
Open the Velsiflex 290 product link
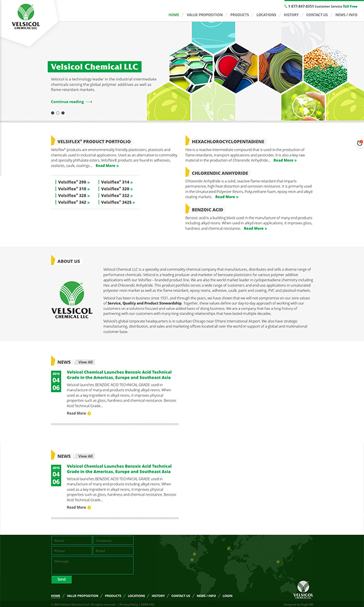pos(74,182)
